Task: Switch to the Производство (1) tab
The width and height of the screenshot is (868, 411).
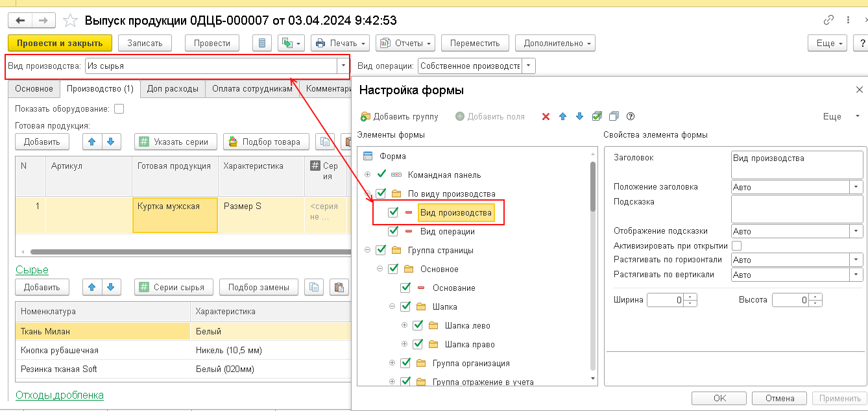Action: [x=101, y=89]
